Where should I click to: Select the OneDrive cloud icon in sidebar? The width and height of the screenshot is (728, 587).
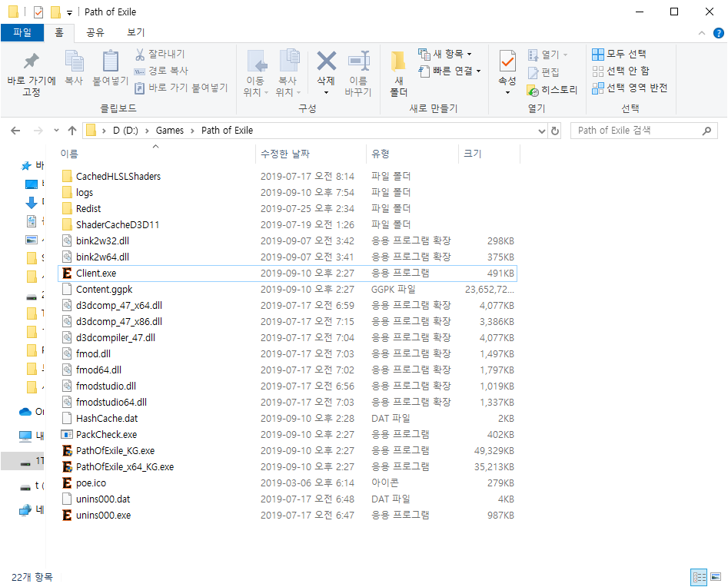coord(25,412)
